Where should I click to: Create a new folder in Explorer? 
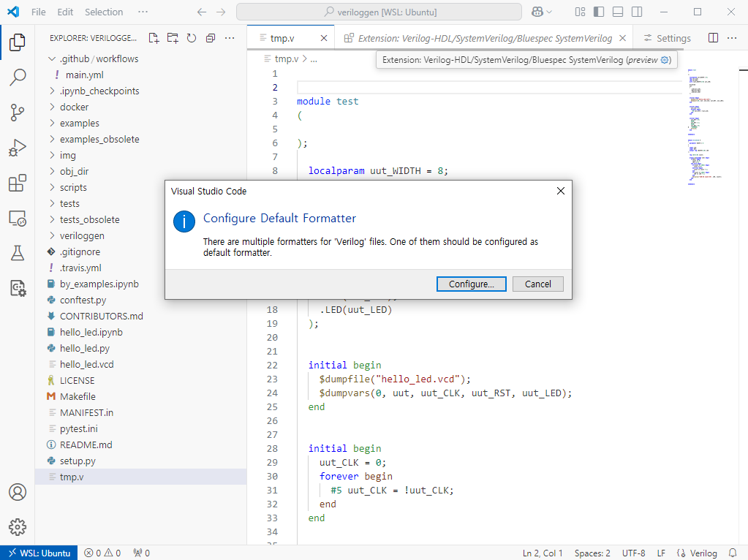(x=173, y=38)
